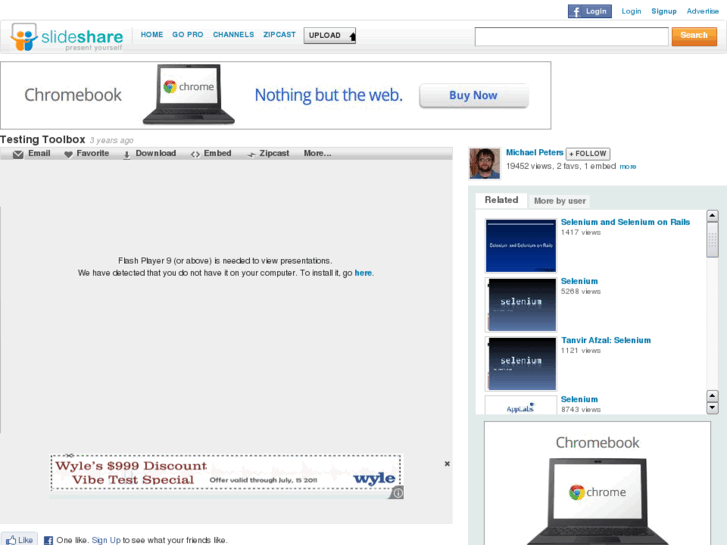Click the Embed code brackets icon
The height and width of the screenshot is (545, 727).
pos(195,154)
